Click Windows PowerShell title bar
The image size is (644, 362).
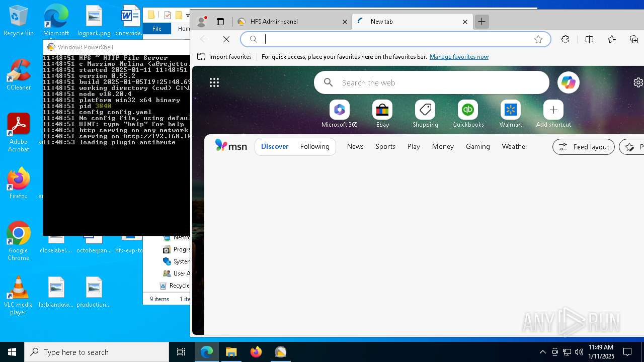117,47
